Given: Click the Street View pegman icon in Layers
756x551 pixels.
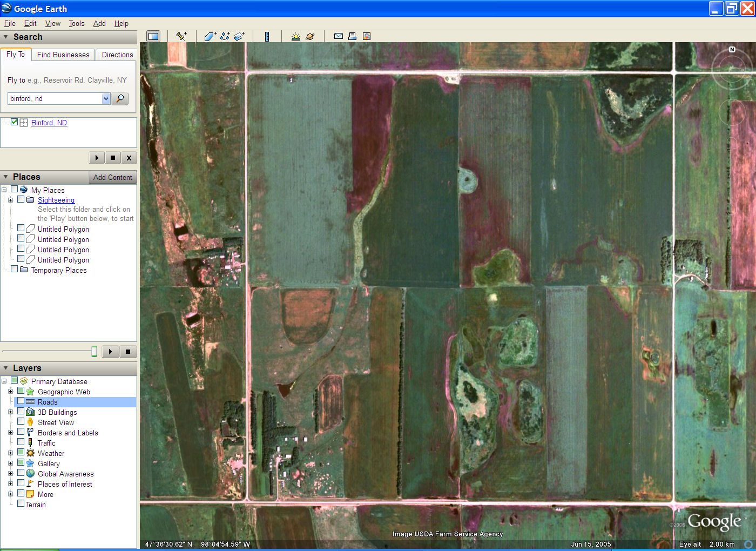Looking at the screenshot, I should [x=30, y=422].
